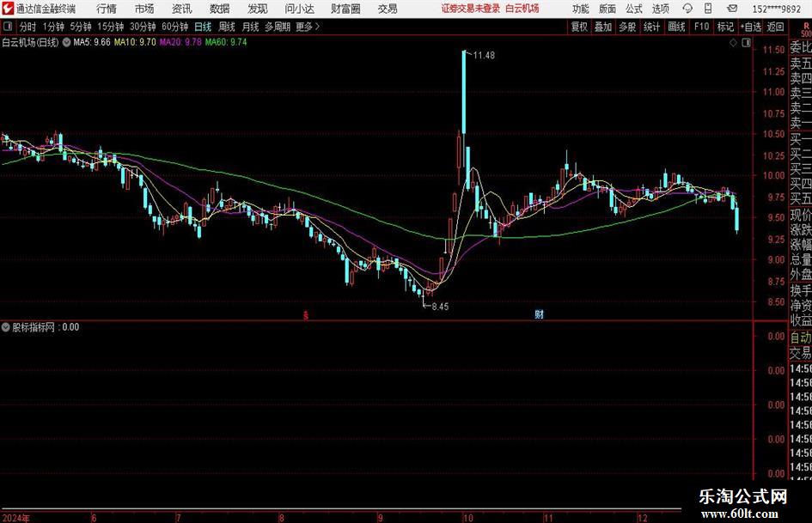Open the 行情 menu
This screenshot has height=523, width=812.
coord(107,9)
